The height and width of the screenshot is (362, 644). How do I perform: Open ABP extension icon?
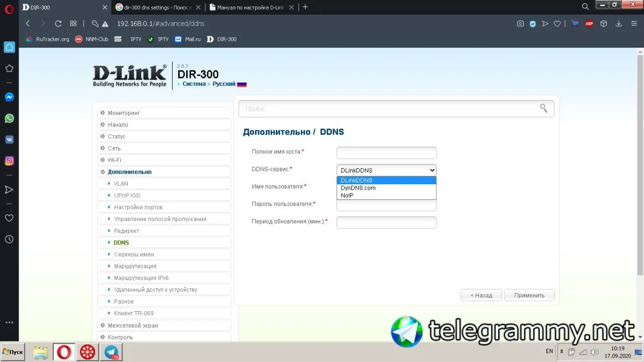[x=589, y=24]
